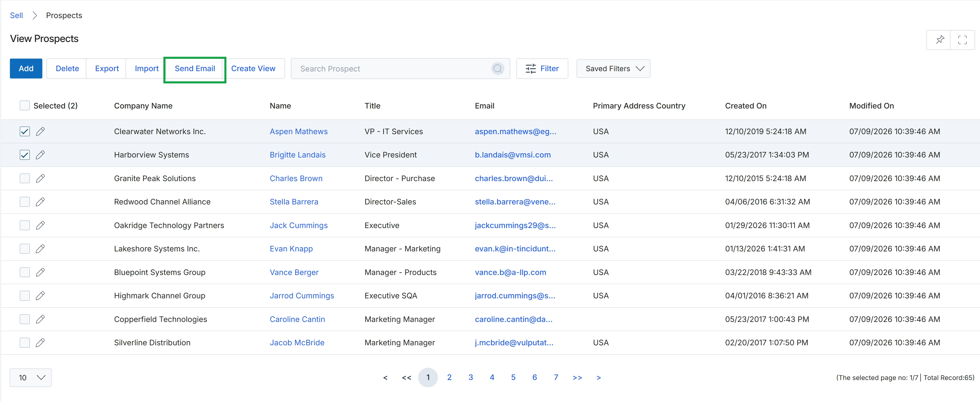Edit pencil for Silverline Distribution
Image resolution: width=980 pixels, height=401 pixels.
pyautogui.click(x=40, y=343)
